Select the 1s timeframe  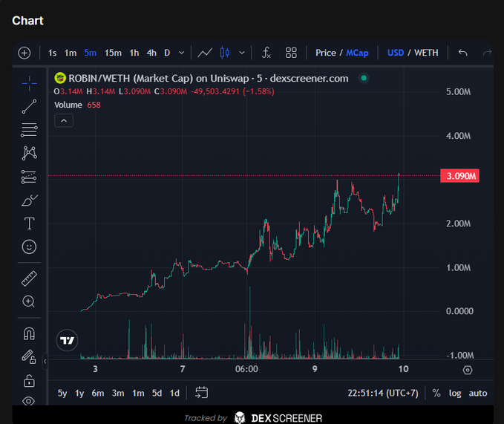coord(52,53)
